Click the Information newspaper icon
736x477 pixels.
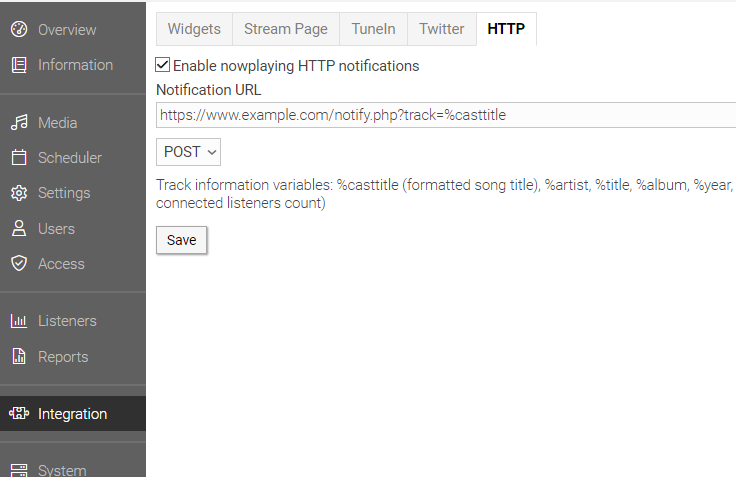pyautogui.click(x=19, y=65)
